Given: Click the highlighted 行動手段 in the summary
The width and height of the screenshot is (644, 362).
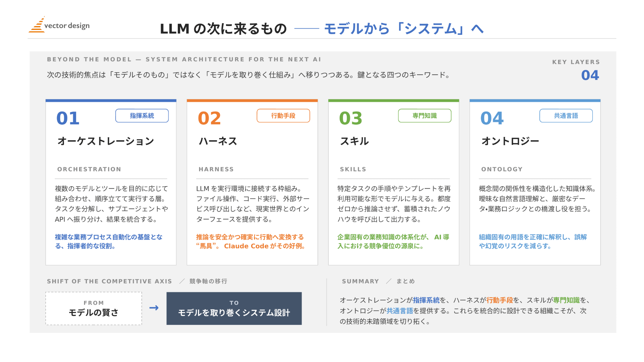Looking at the screenshot, I should [499, 300].
